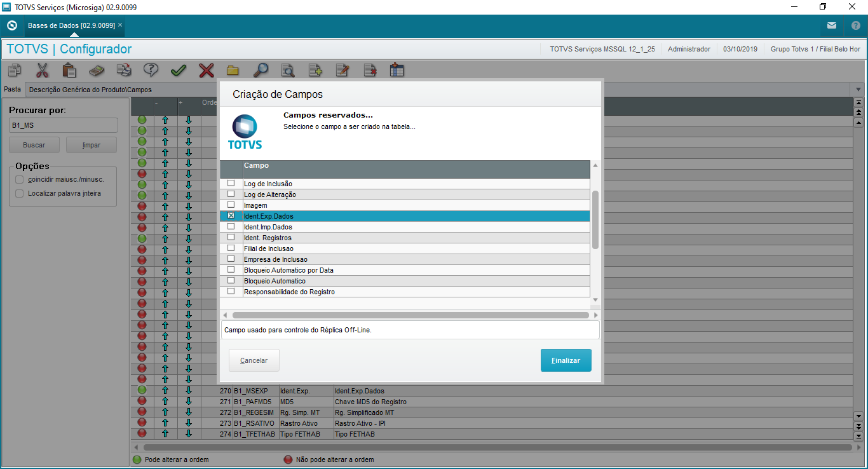This screenshot has height=469, width=868.
Task: Click the dialog list's horizontal scrollbar thumb
Action: tap(410, 315)
